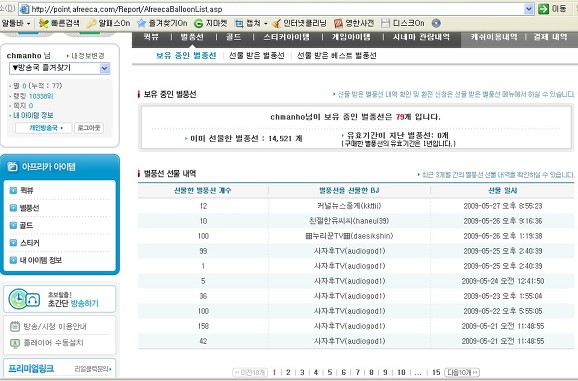Click the 즐겨찾기On star icon
The image size is (578, 381).
tap(141, 24)
